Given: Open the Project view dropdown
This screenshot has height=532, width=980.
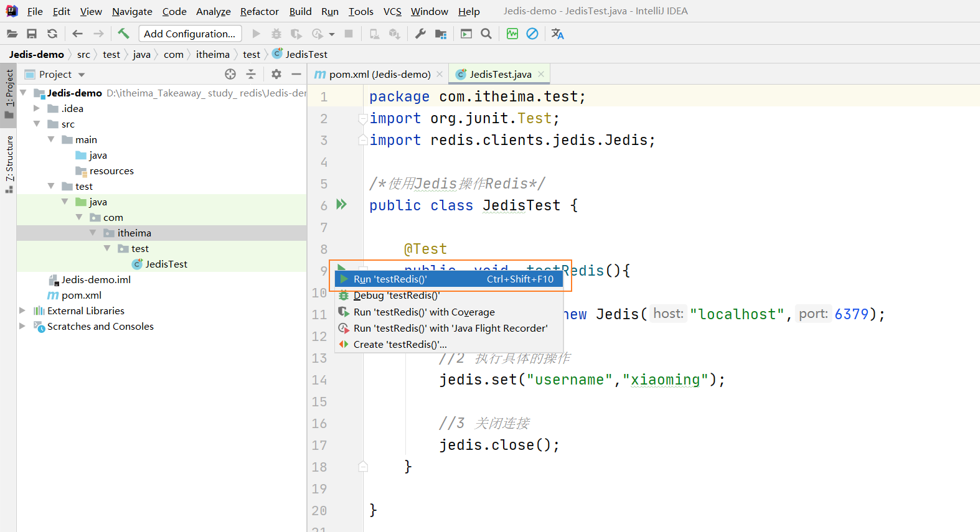Looking at the screenshot, I should click(82, 75).
